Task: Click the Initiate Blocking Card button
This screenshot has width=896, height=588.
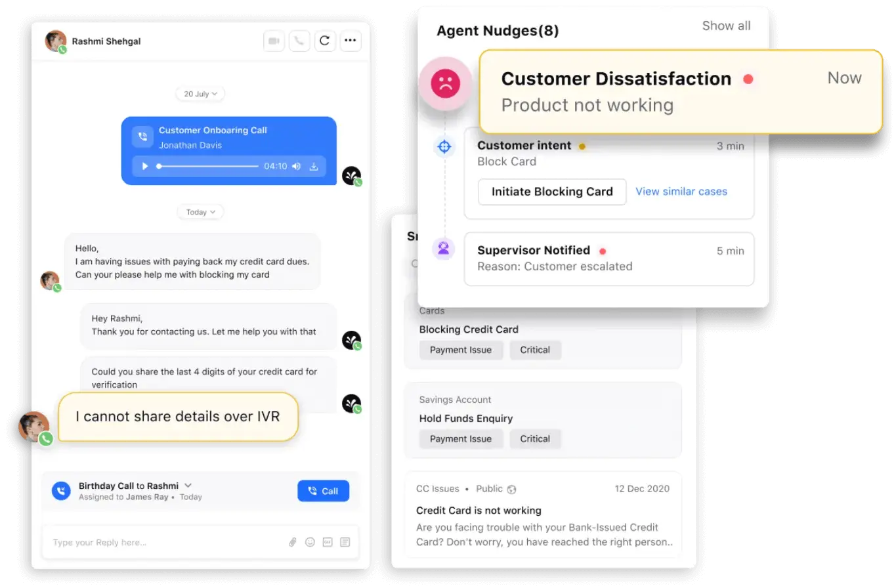Action: click(551, 192)
